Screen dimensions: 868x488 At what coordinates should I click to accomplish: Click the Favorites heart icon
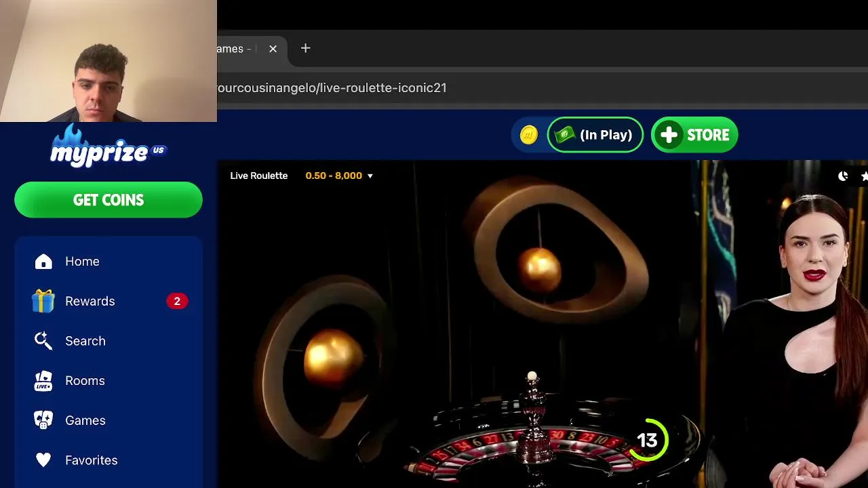[43, 460]
